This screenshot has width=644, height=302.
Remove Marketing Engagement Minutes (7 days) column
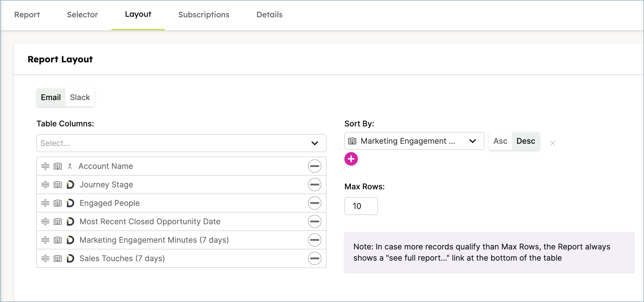tap(315, 240)
